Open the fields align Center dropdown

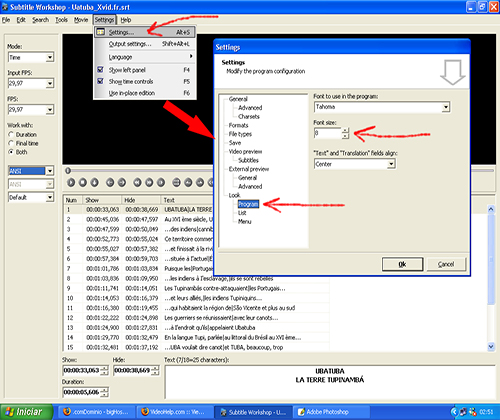(391, 164)
